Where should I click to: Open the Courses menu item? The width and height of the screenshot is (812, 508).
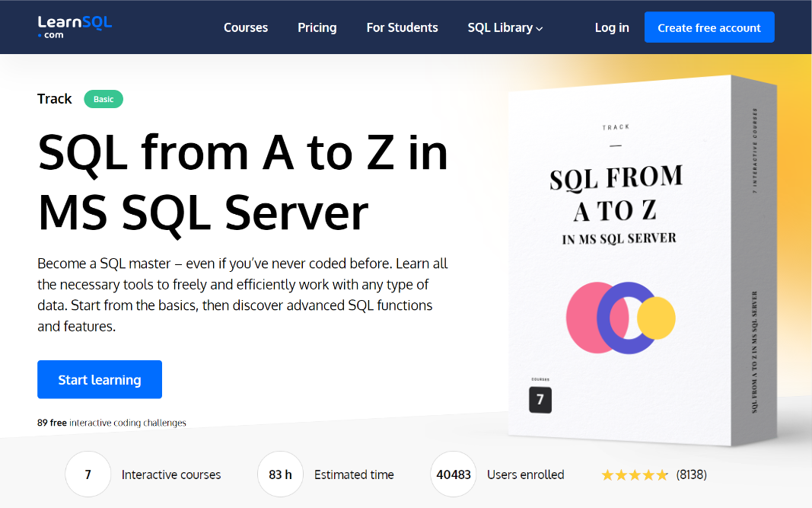coord(246,27)
